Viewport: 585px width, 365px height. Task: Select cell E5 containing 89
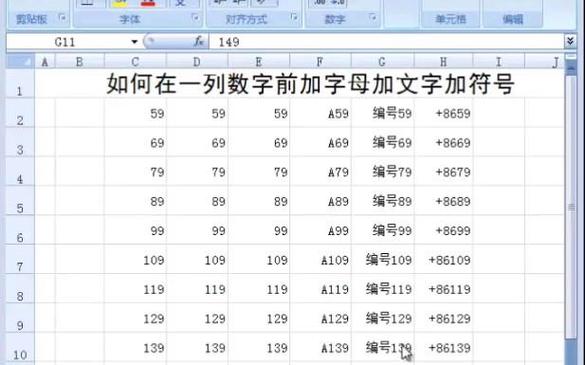259,201
